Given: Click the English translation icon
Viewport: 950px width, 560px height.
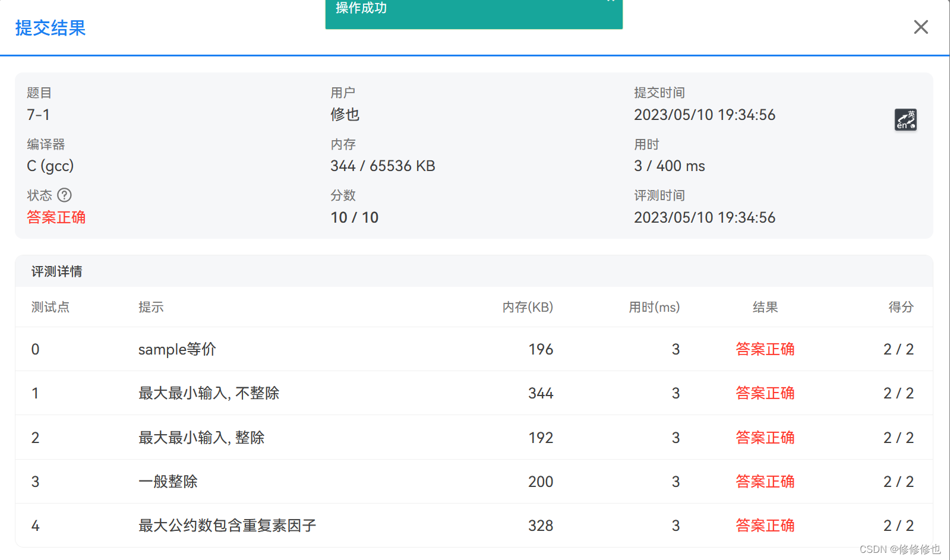Looking at the screenshot, I should [x=905, y=119].
